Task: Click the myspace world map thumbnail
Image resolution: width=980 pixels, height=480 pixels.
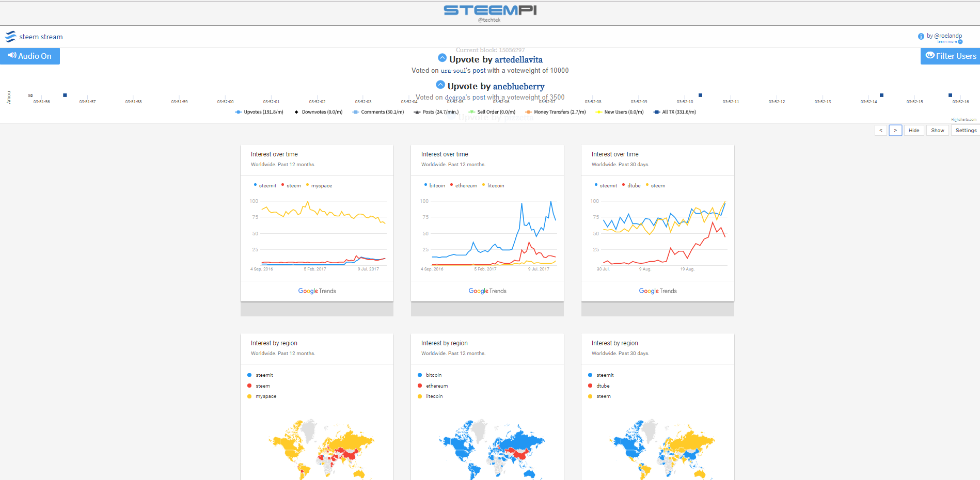Action: (x=321, y=450)
